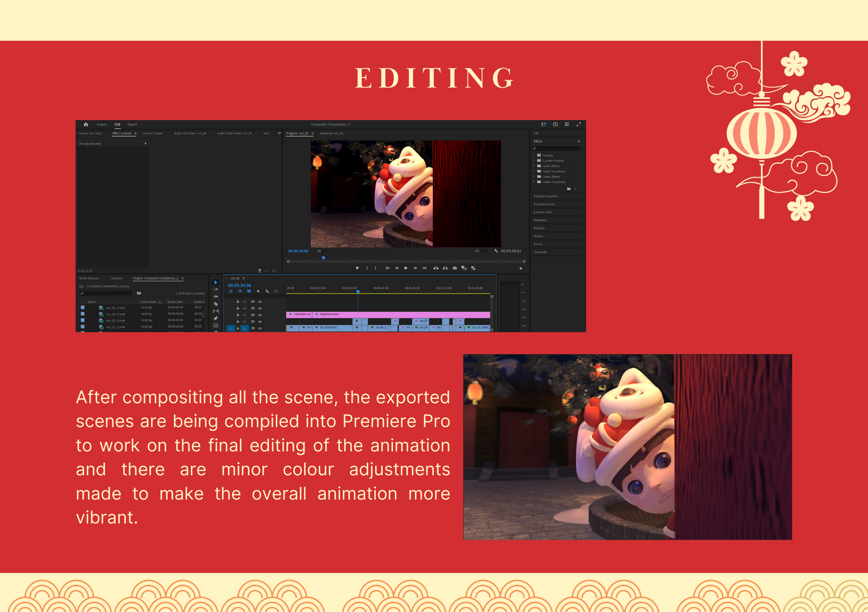This screenshot has width=868, height=612.
Task: Open Button Editor plus icon
Action: point(521,268)
